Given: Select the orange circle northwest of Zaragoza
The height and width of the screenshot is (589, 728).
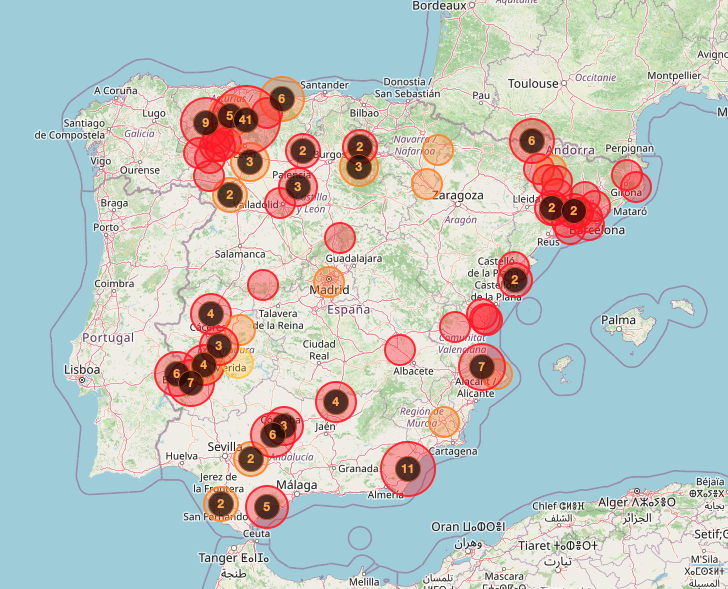Looking at the screenshot, I should click(x=427, y=184).
